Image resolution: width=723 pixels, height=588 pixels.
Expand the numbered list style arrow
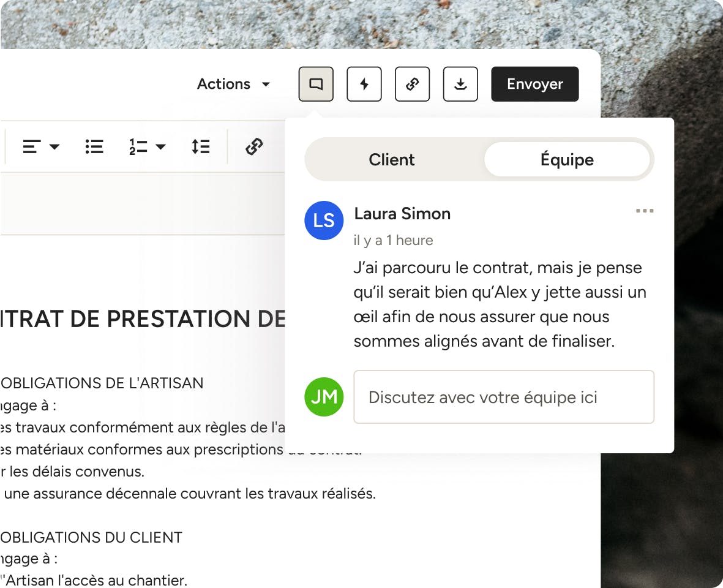[160, 146]
